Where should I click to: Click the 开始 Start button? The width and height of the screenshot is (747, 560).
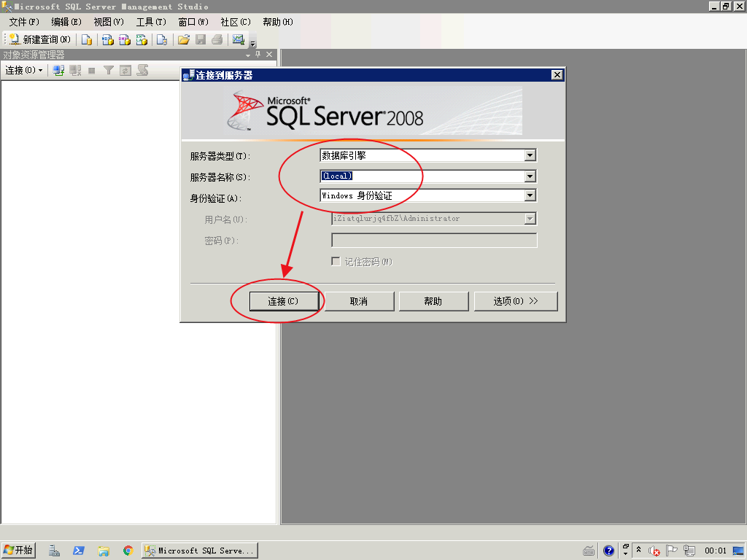pos(18,551)
